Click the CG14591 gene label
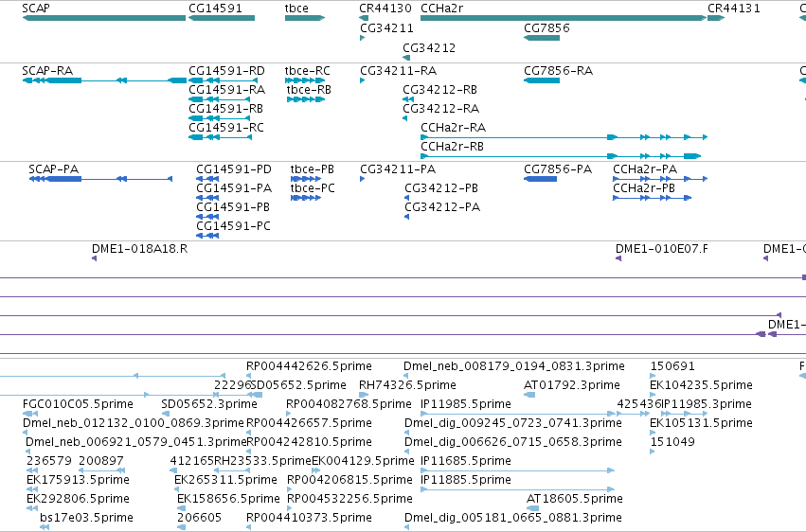The height and width of the screenshot is (532, 806). 215,9
